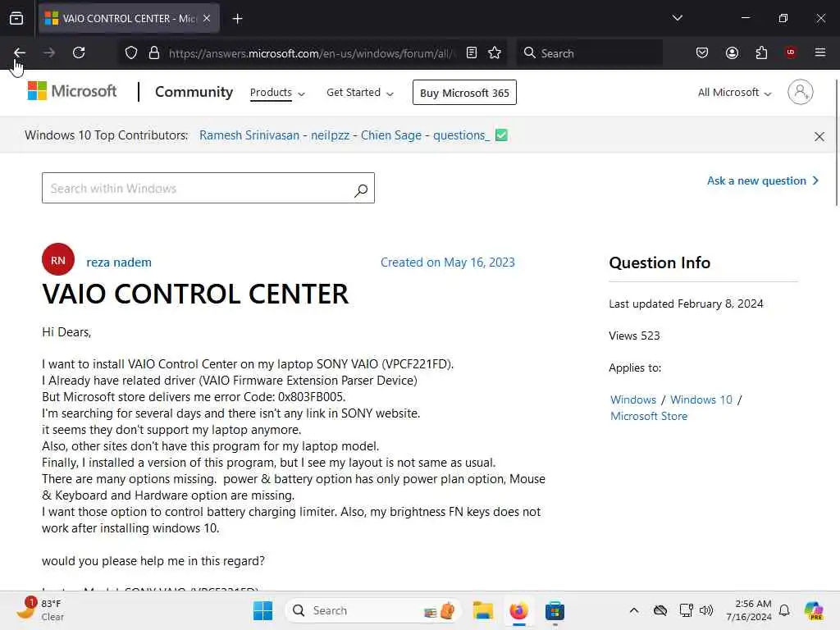
Task: Click the magnifier icon in the Search within Windows box
Action: pyautogui.click(x=361, y=189)
